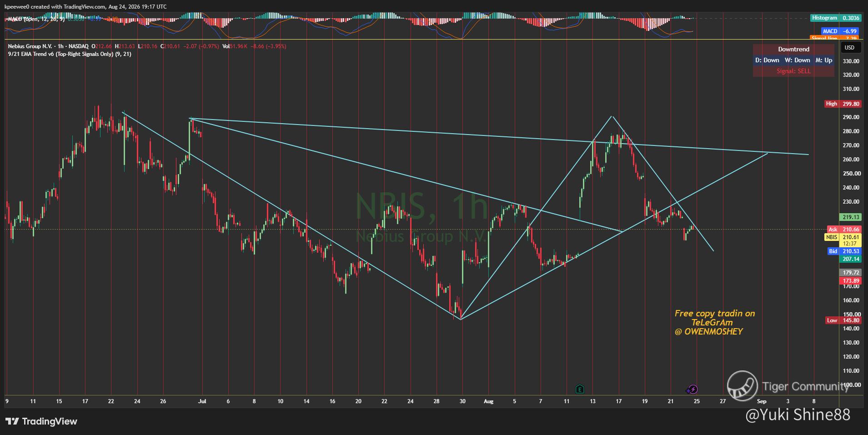Click the MACD -6.99 value label

pos(840,31)
